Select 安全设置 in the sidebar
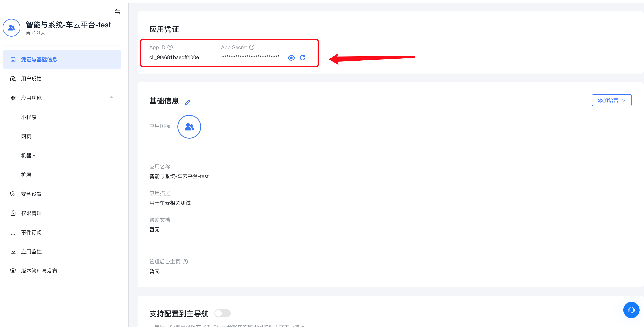The image size is (644, 327). point(31,194)
